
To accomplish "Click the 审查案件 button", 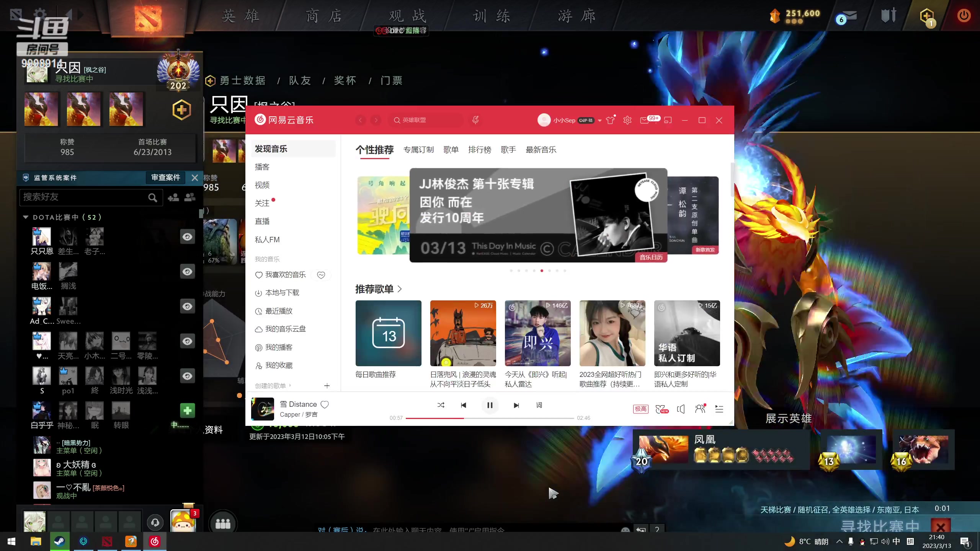I will pos(165,178).
